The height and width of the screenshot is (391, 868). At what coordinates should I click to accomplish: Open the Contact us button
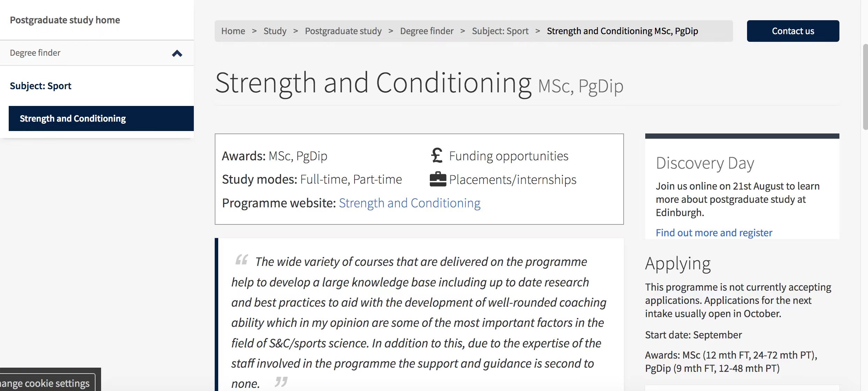click(793, 31)
